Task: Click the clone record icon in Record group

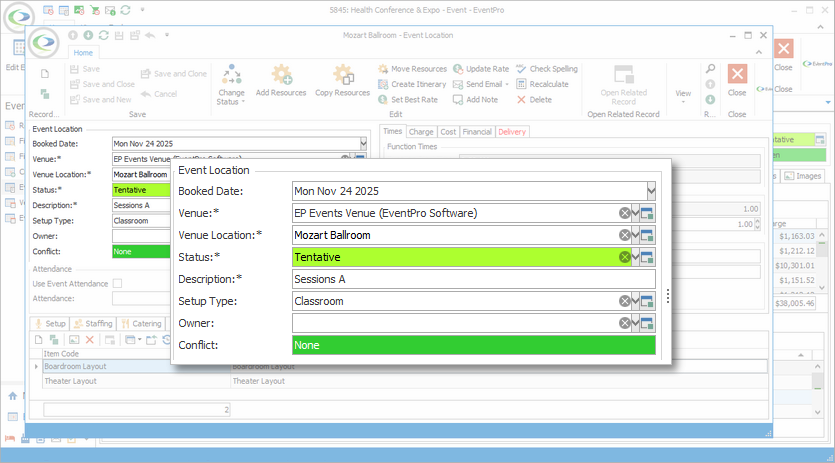Action: pos(45,94)
